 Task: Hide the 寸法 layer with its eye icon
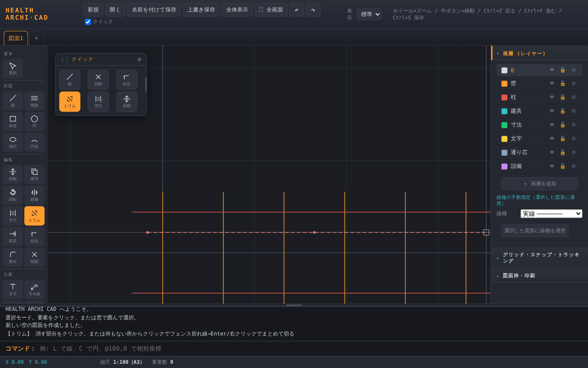552,125
